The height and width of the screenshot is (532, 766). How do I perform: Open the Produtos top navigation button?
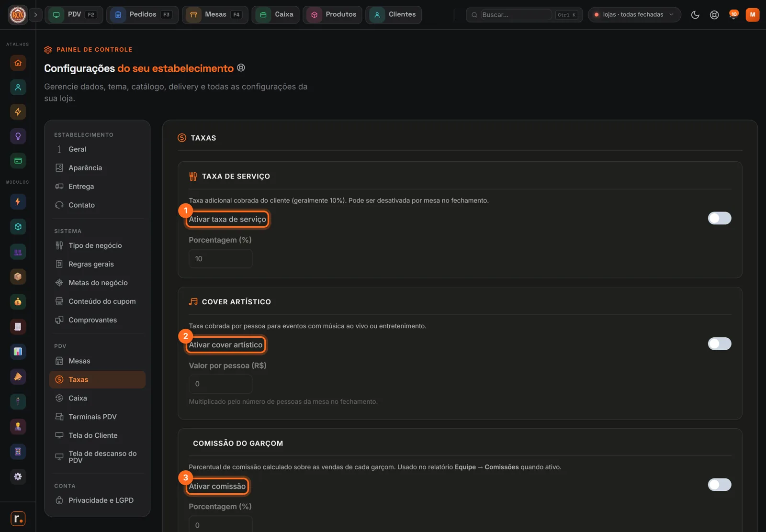[332, 15]
